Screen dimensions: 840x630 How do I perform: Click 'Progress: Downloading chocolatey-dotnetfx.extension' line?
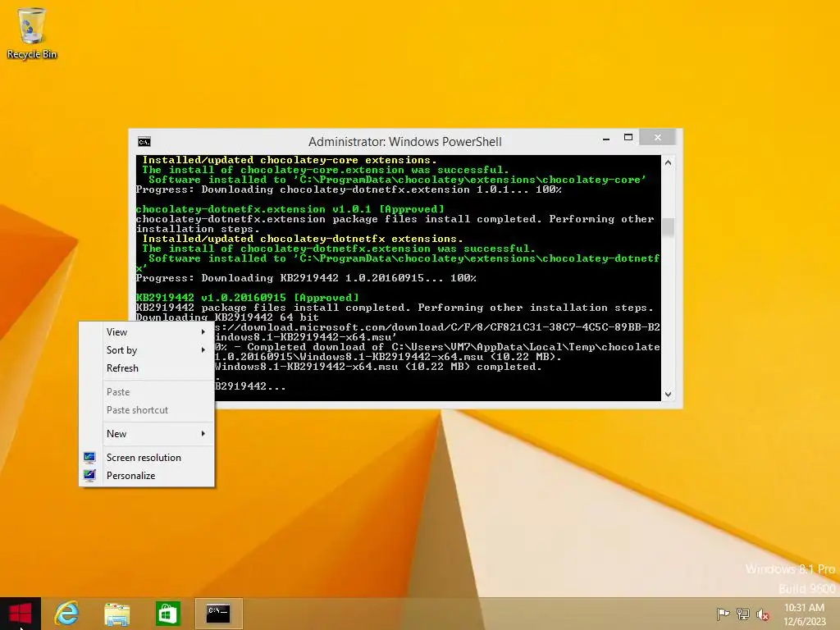point(349,189)
